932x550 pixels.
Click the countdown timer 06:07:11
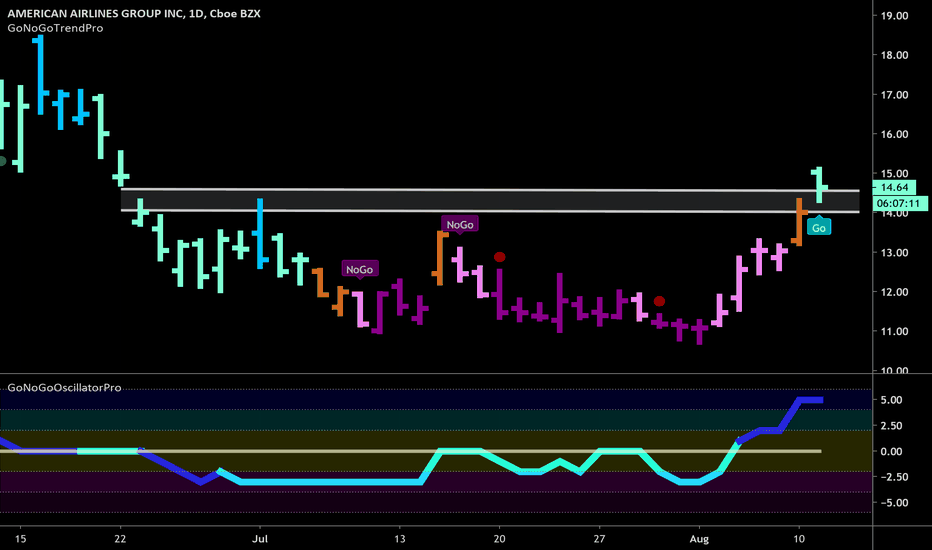coord(900,203)
